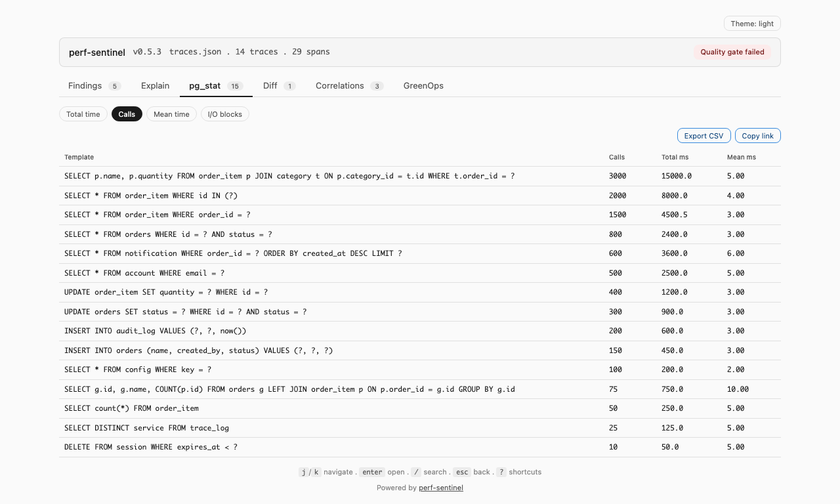This screenshot has width=840, height=504.
Task: Click the Quality gate failed badge
Action: [x=732, y=51]
